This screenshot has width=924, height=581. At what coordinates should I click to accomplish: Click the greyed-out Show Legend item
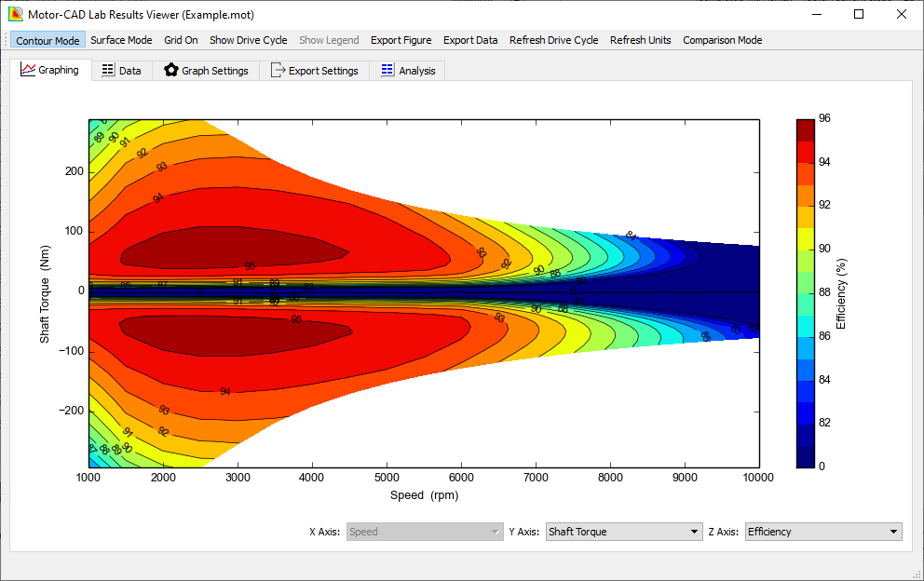point(329,40)
